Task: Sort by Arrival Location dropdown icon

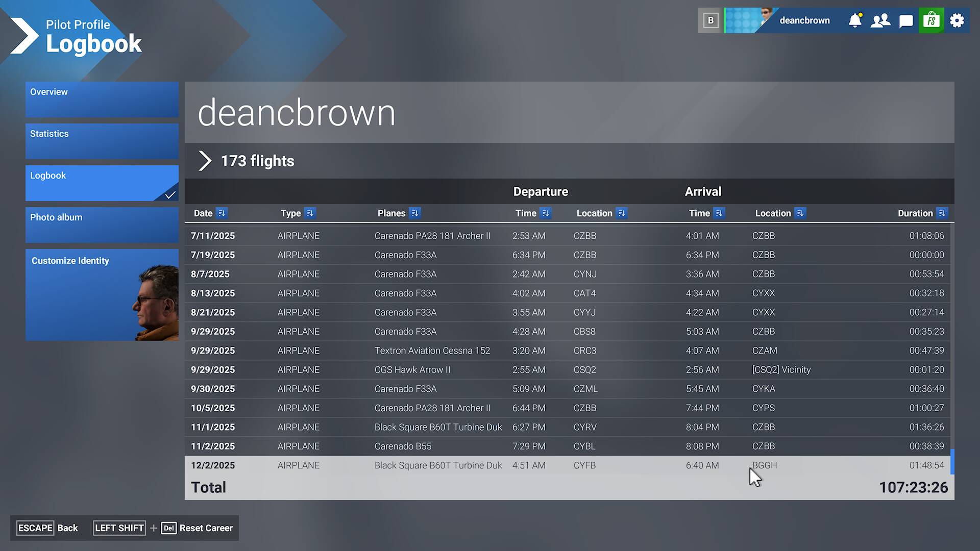Action: coord(800,213)
